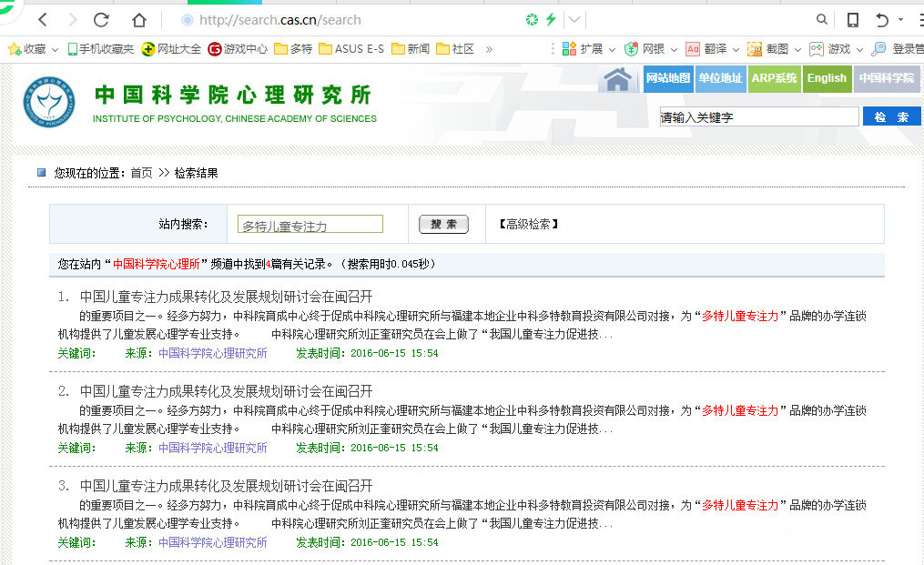Expand the 收藏 favorites dropdown arrow
This screenshot has height=565, width=924.
[55, 49]
